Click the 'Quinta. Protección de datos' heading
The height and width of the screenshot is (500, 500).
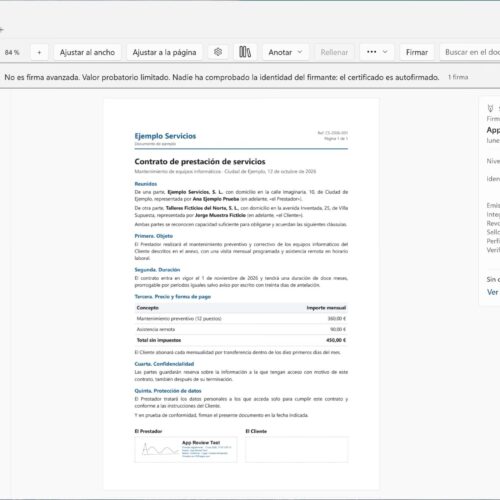pyautogui.click(x=168, y=391)
